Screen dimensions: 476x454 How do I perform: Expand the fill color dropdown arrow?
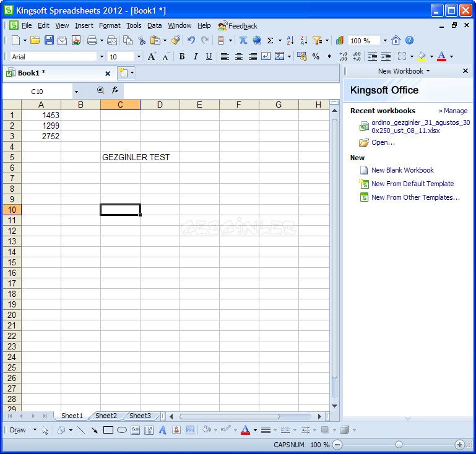431,56
